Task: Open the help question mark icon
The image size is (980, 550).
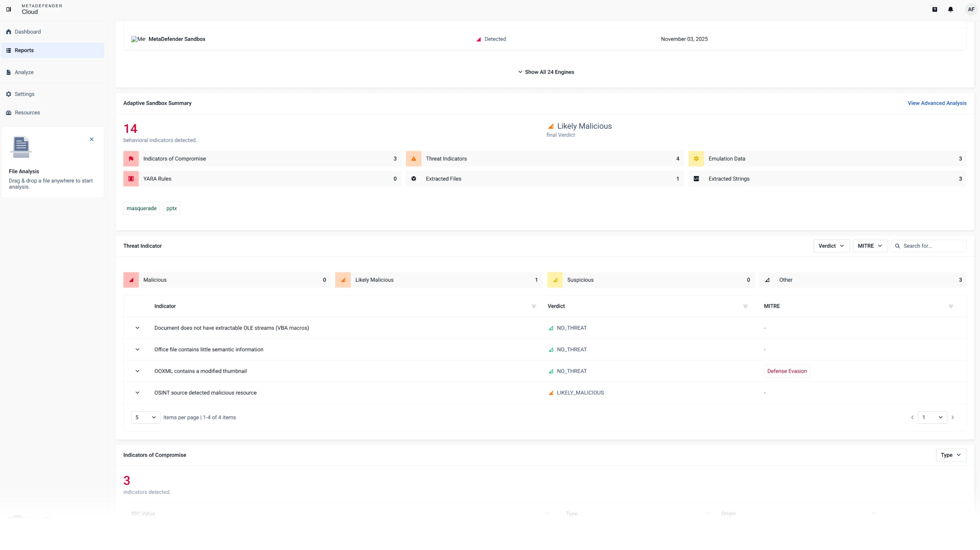Action: pyautogui.click(x=935, y=9)
